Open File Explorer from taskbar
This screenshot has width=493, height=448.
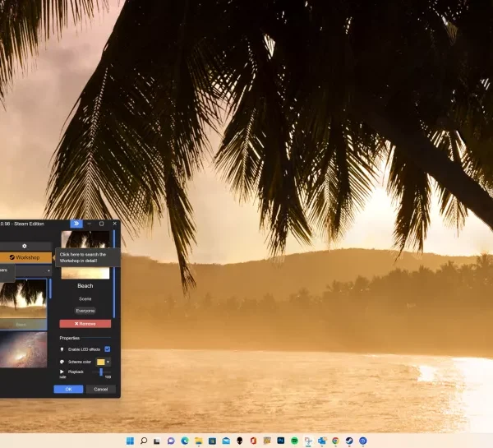[199, 441]
